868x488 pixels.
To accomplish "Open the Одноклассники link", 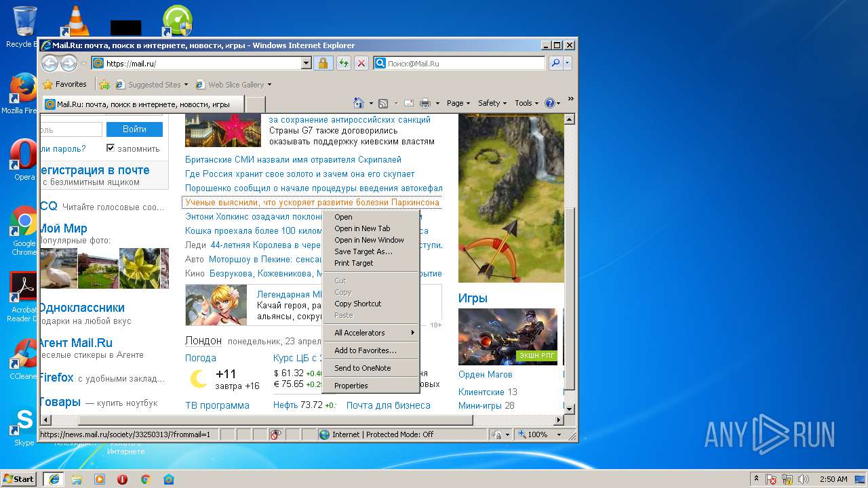I will tap(82, 308).
